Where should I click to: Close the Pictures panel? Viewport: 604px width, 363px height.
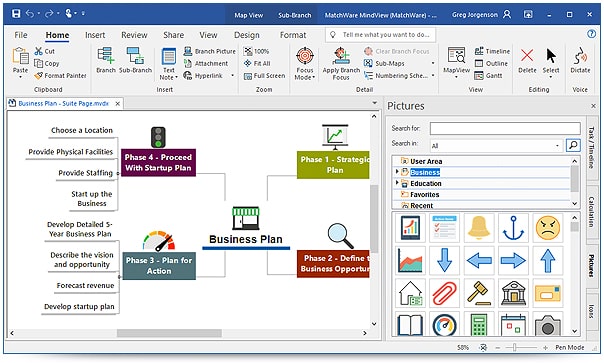[593, 106]
